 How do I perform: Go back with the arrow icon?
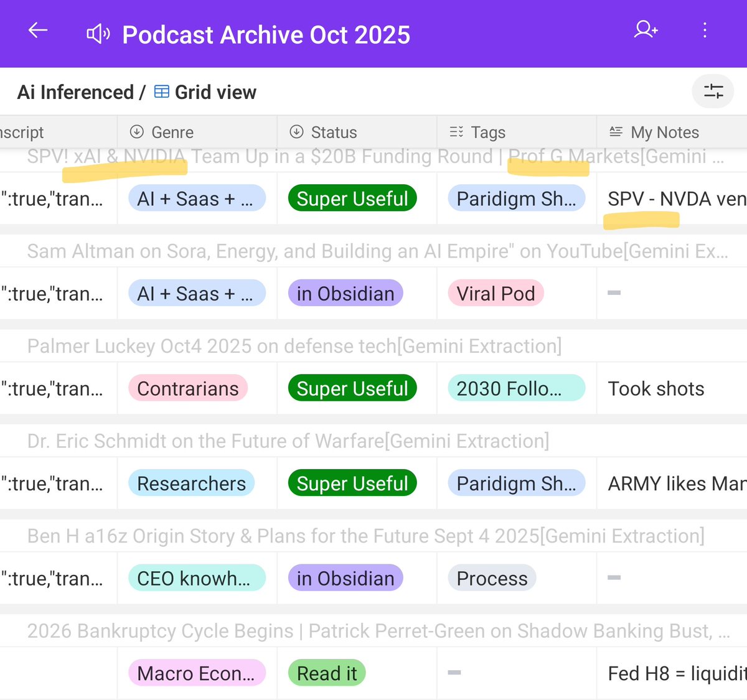pos(38,30)
